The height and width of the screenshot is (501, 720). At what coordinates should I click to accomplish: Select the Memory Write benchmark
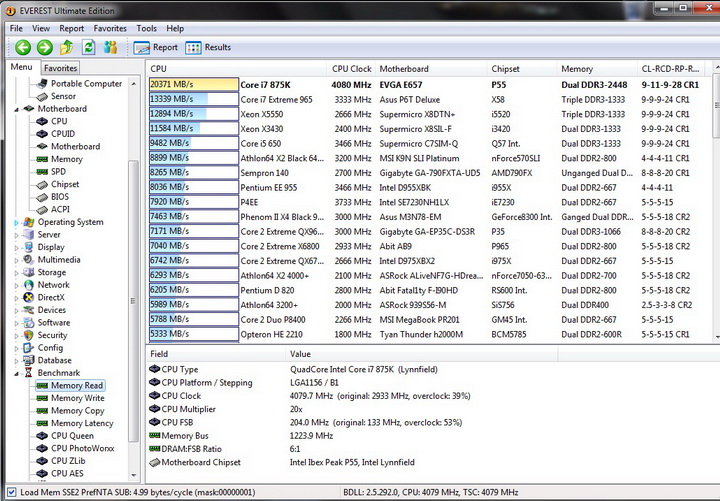tap(78, 398)
